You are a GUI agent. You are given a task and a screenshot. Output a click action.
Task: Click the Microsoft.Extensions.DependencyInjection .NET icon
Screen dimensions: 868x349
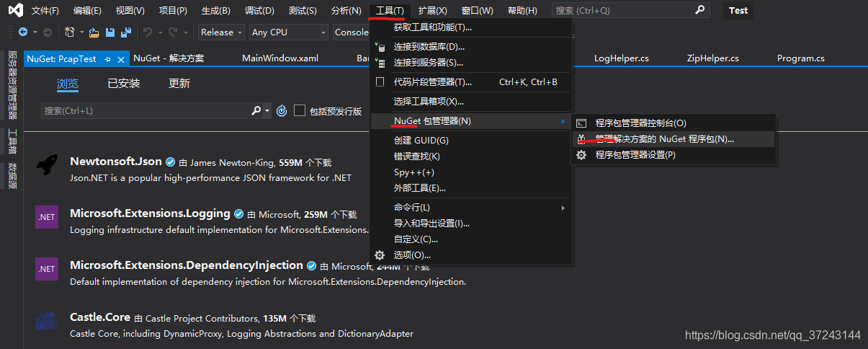pos(47,269)
